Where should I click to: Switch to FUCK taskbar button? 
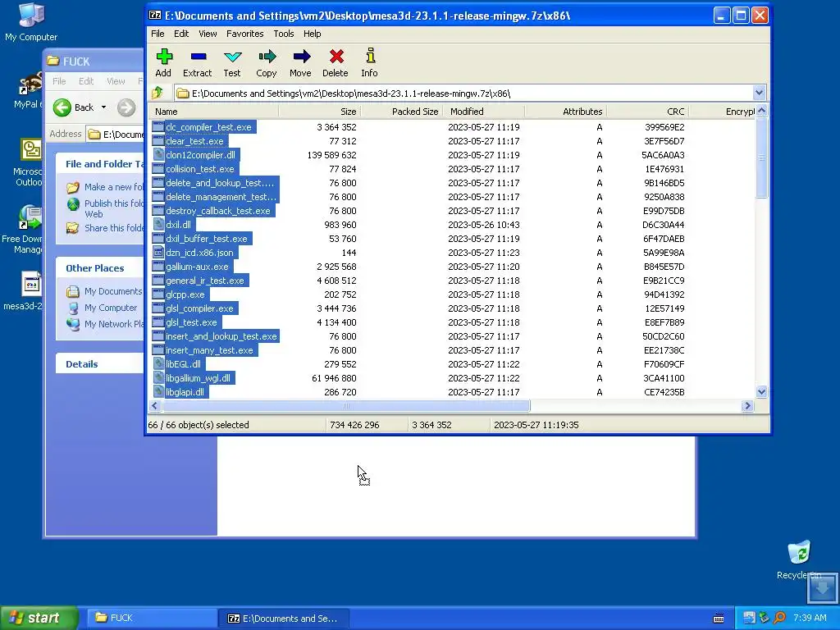[151, 619]
